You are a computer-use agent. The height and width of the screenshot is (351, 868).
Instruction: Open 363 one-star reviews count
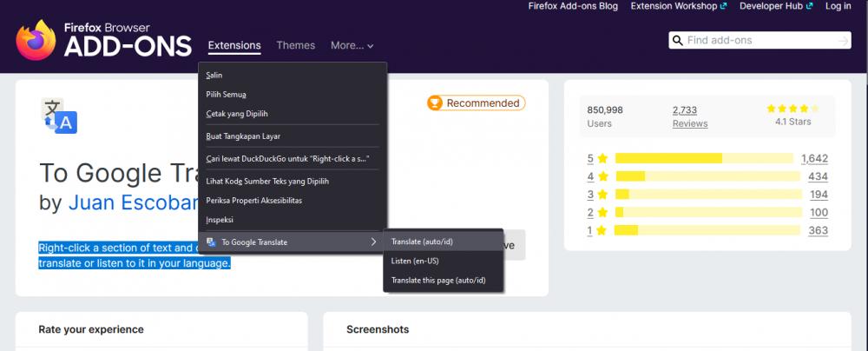click(818, 230)
